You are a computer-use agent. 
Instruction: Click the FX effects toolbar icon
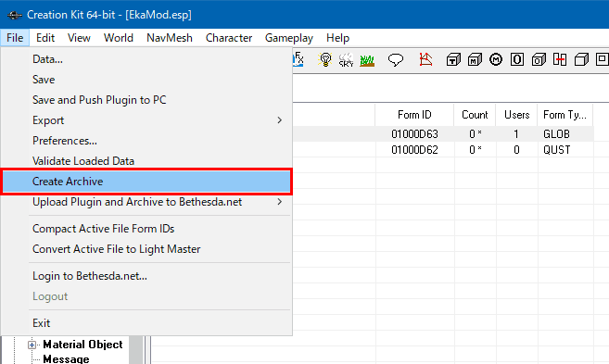coord(298,59)
